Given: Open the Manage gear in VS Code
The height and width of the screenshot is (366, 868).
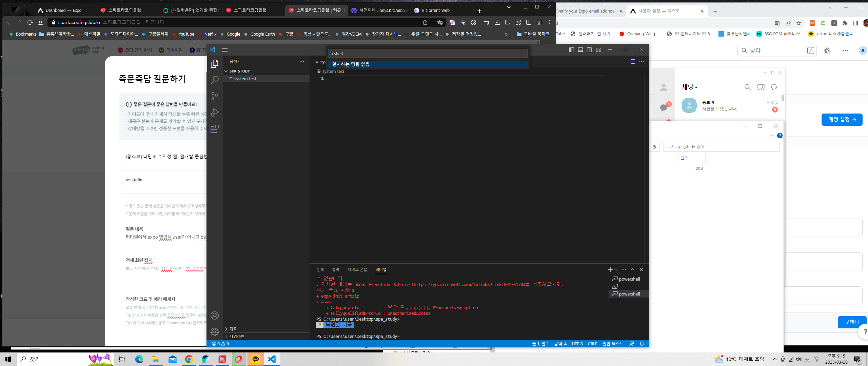Looking at the screenshot, I should 215,332.
